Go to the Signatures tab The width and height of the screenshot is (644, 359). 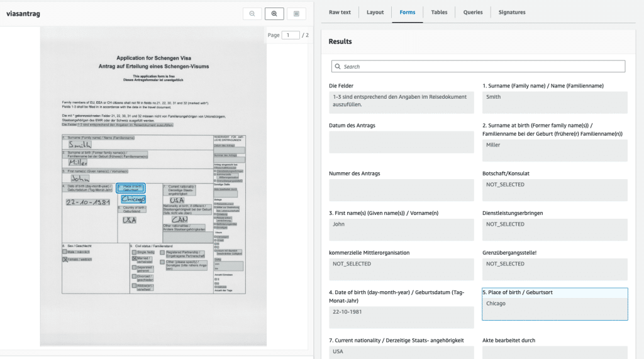pyautogui.click(x=512, y=12)
